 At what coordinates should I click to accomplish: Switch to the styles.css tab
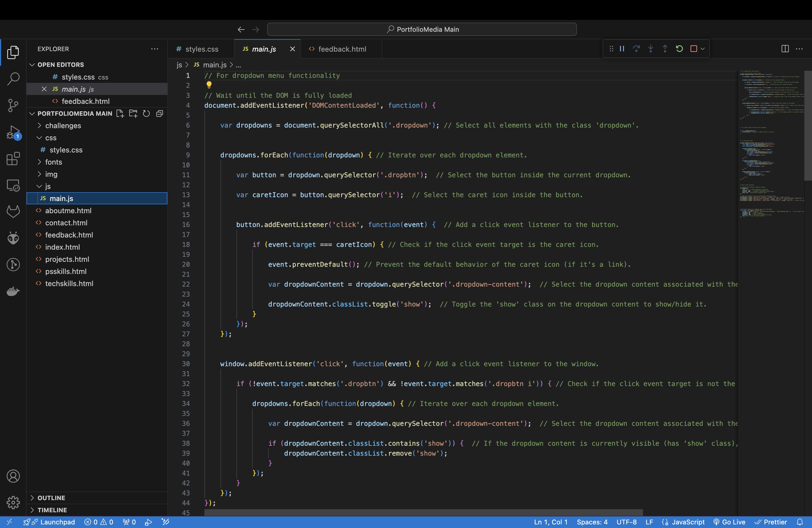tap(201, 49)
